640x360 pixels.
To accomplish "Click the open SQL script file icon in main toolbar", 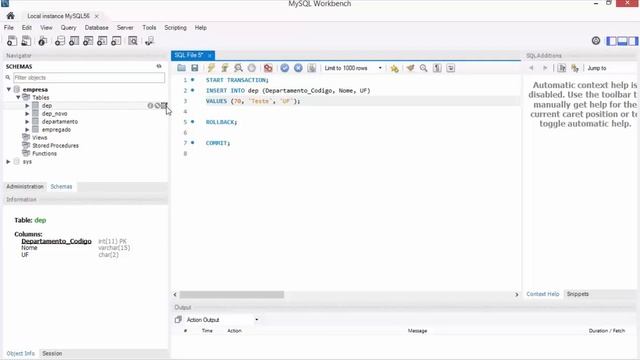I will [26, 41].
